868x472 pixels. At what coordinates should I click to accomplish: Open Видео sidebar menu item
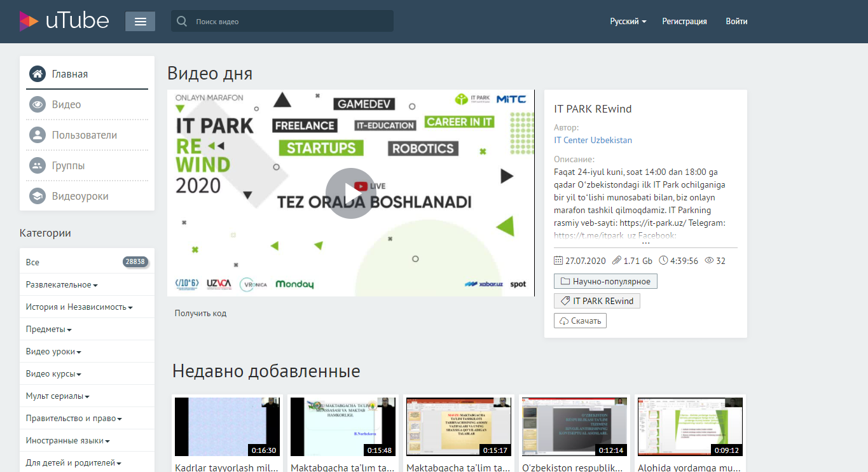(88, 104)
